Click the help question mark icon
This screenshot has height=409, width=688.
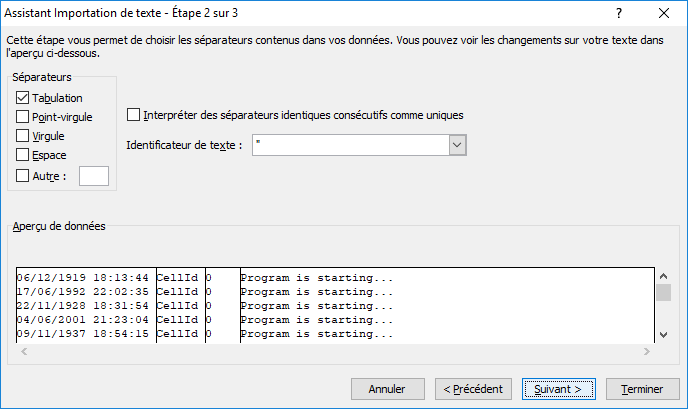(x=620, y=14)
